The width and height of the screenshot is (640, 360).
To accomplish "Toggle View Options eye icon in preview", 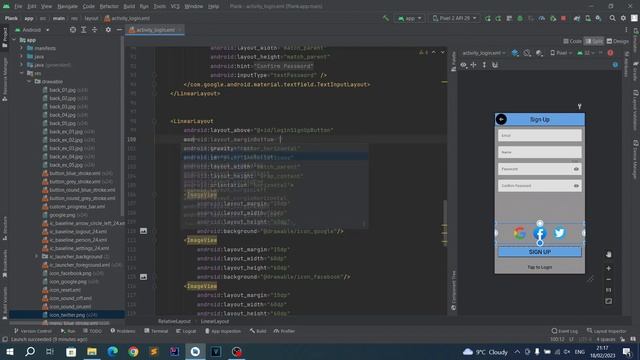I will click(463, 65).
